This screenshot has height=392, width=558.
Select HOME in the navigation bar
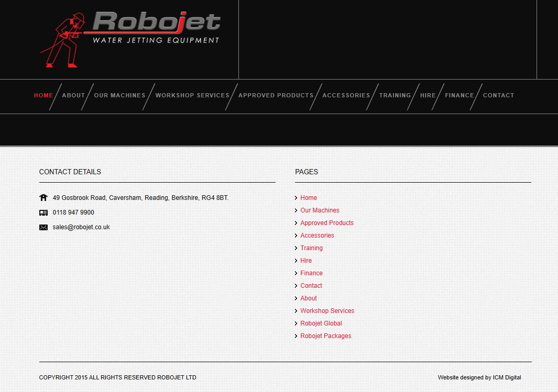[x=43, y=96]
